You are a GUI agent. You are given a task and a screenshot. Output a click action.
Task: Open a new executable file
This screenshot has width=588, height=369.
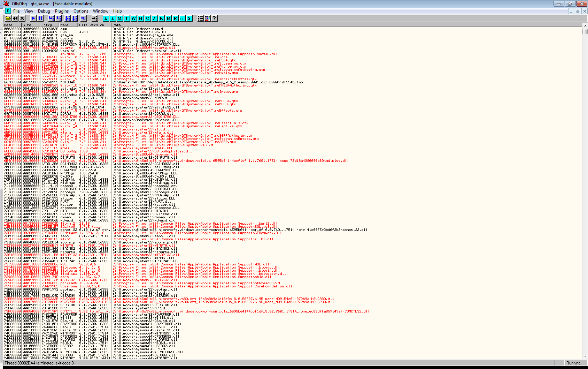[7, 18]
